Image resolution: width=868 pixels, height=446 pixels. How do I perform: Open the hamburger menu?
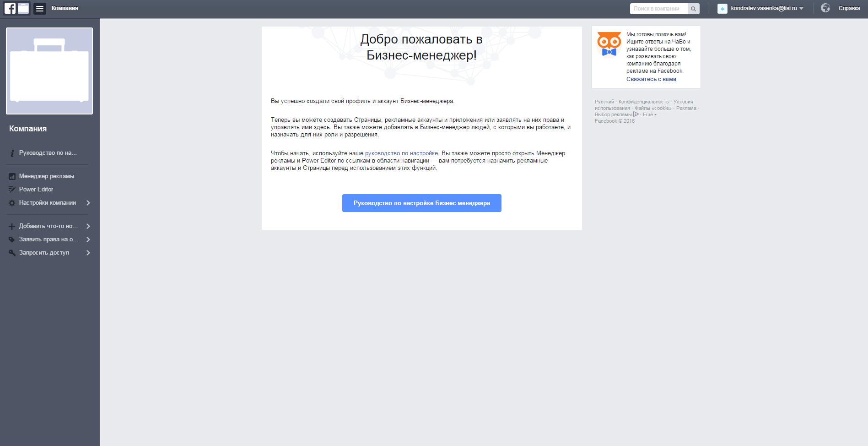40,9
